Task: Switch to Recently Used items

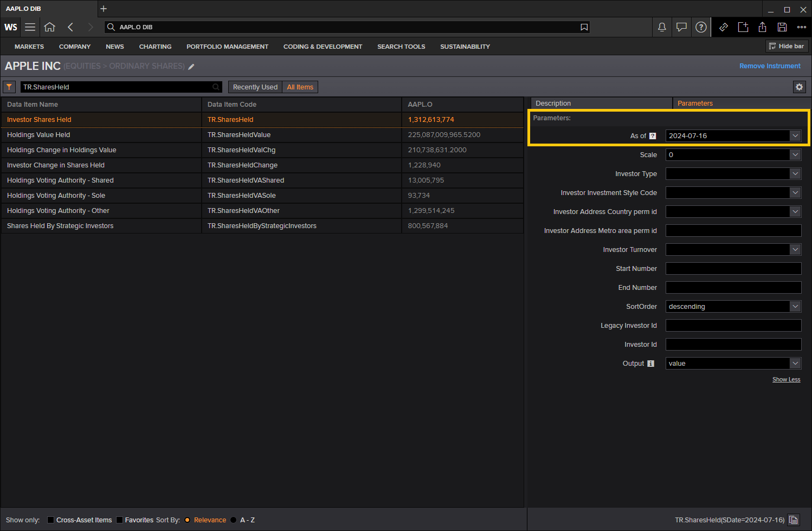Action: 255,87
